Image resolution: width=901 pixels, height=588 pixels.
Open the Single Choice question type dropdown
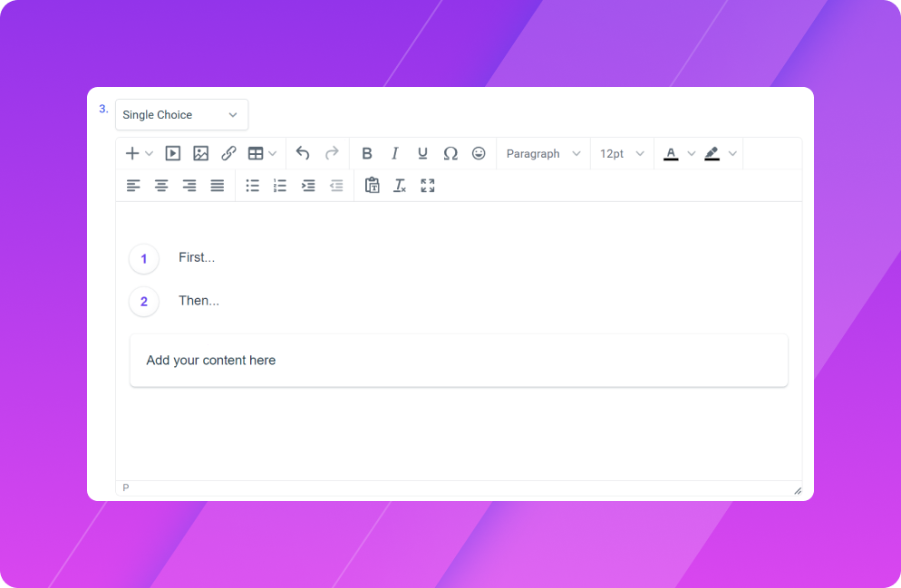(181, 115)
